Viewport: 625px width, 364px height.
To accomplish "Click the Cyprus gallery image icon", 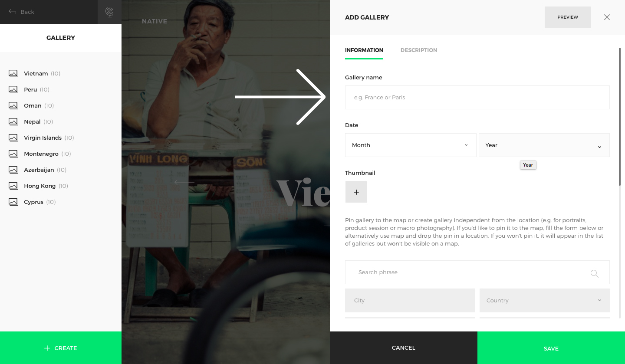I will (x=13, y=202).
